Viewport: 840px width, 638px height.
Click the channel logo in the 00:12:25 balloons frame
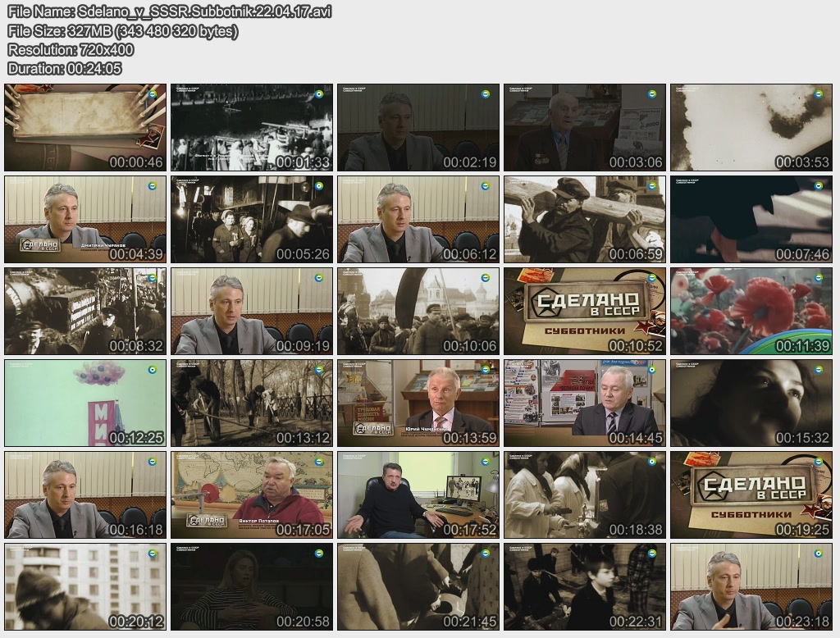(152, 370)
